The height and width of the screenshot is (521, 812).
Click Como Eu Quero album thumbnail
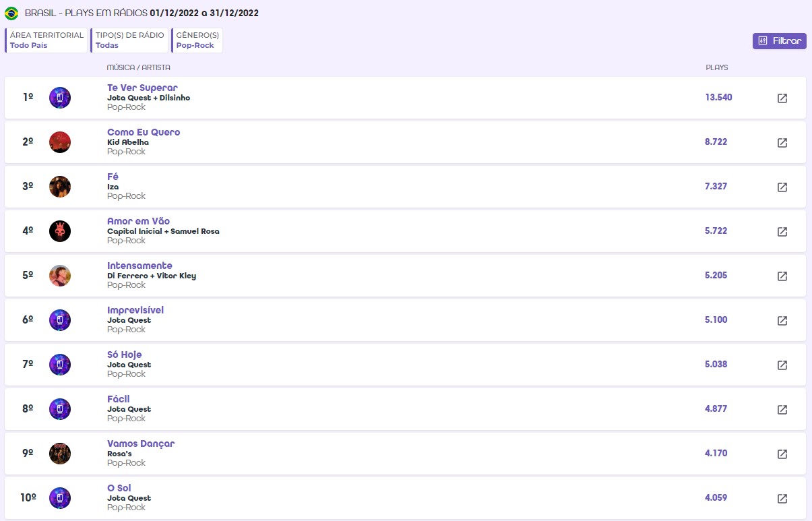coord(60,142)
